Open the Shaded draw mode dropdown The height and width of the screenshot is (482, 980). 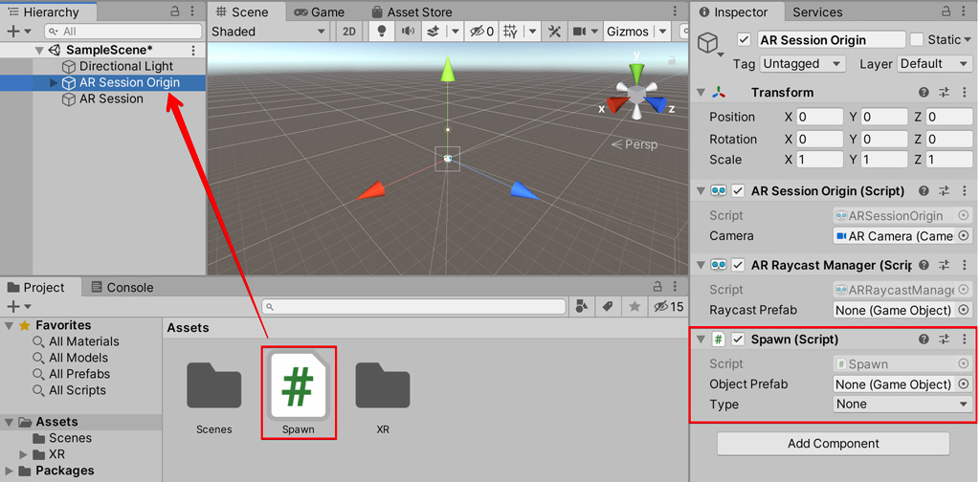pyautogui.click(x=269, y=32)
